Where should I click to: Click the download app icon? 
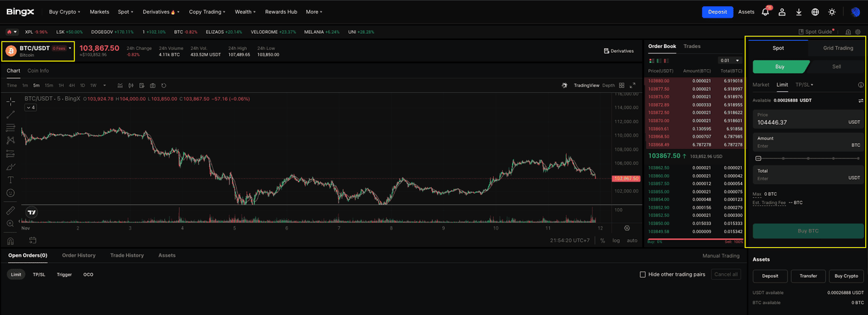pyautogui.click(x=799, y=12)
